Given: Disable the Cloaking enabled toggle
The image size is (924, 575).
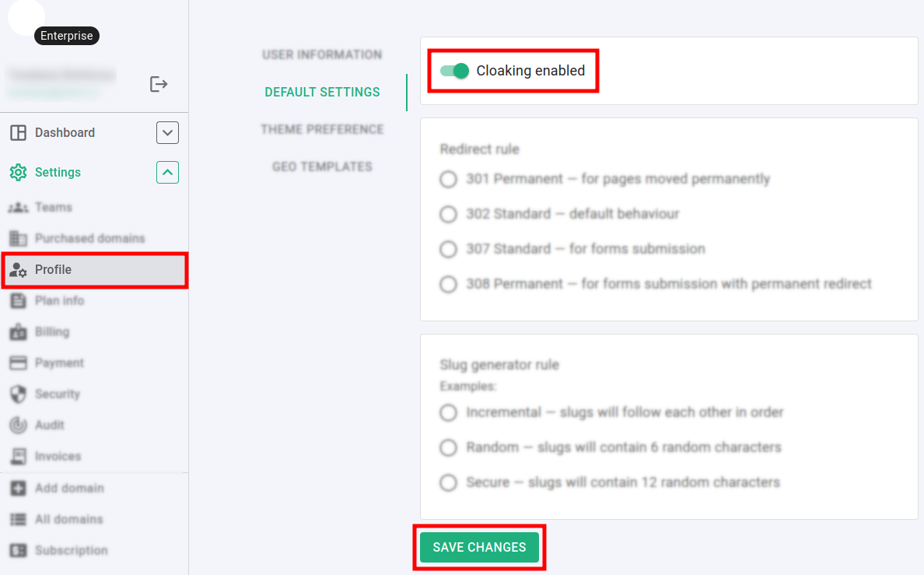Looking at the screenshot, I should click(454, 71).
